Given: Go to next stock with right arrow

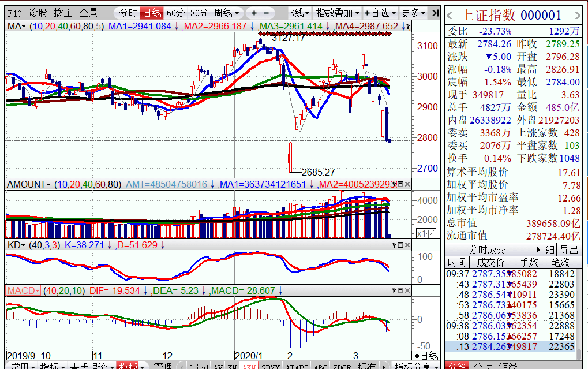Looking at the screenshot, I should click(x=578, y=16).
